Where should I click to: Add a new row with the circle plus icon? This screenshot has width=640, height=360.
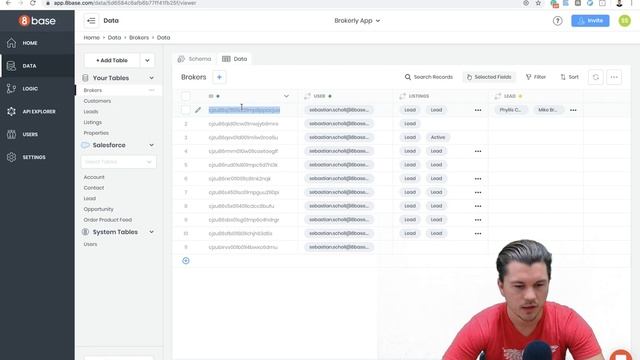(186, 261)
